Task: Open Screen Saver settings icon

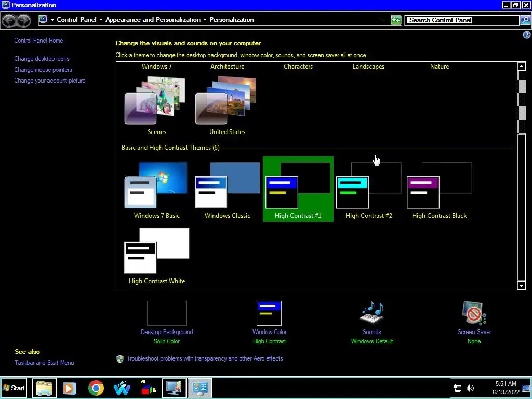Action: tap(474, 313)
